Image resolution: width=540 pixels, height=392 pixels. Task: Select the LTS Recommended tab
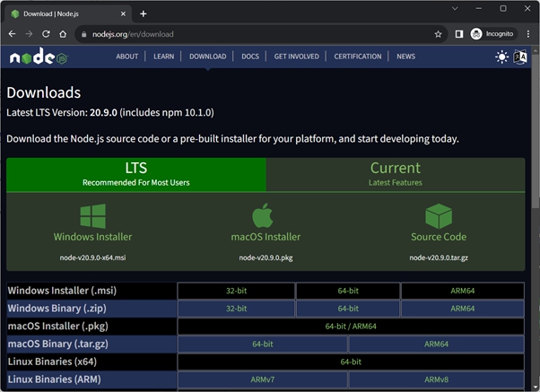[x=136, y=173]
